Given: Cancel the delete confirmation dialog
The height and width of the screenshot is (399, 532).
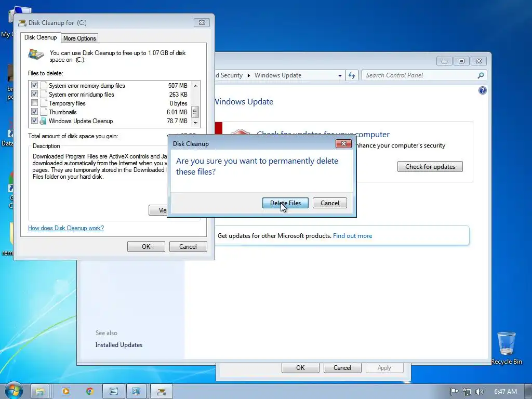Looking at the screenshot, I should click(x=330, y=203).
